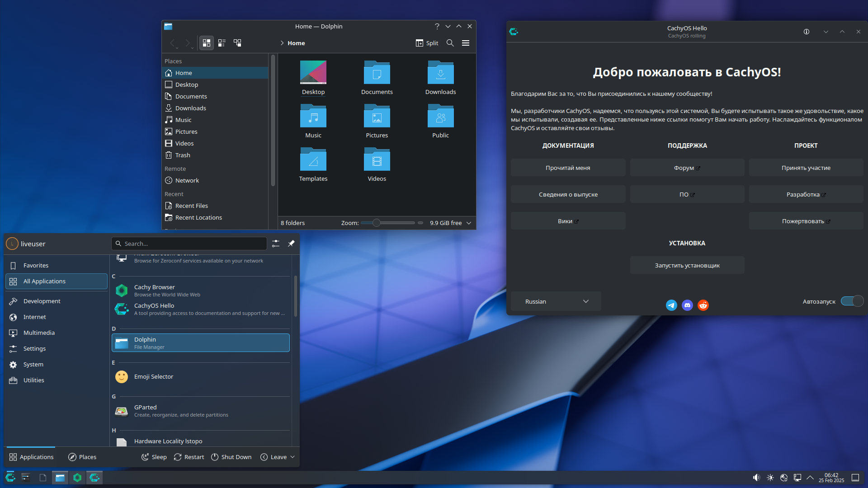
Task: Open the Telegram link icon
Action: (671, 305)
